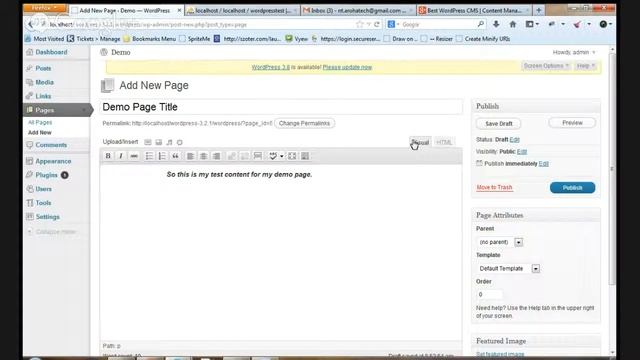The image size is (640, 360).
Task: Toggle bold formatting in editor toolbar
Action: pos(108,156)
